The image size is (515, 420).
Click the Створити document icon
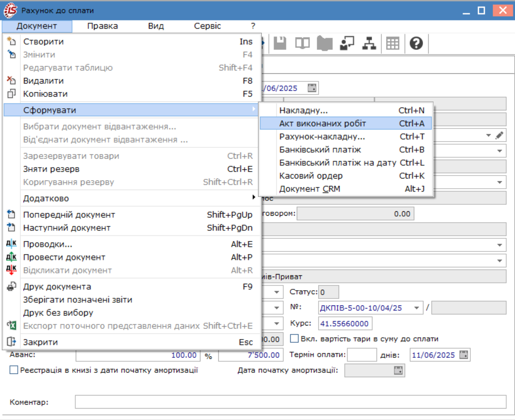(x=11, y=41)
